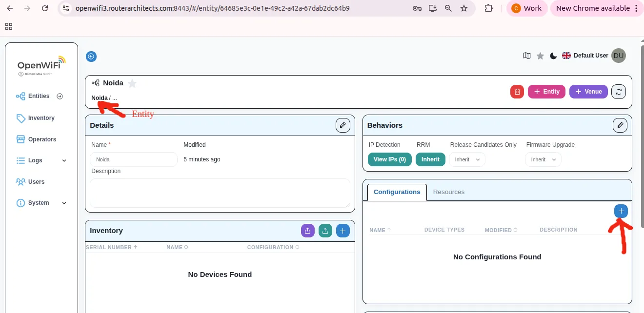The image size is (644, 313).
Task: Refresh the Noida entity panel
Action: (618, 91)
